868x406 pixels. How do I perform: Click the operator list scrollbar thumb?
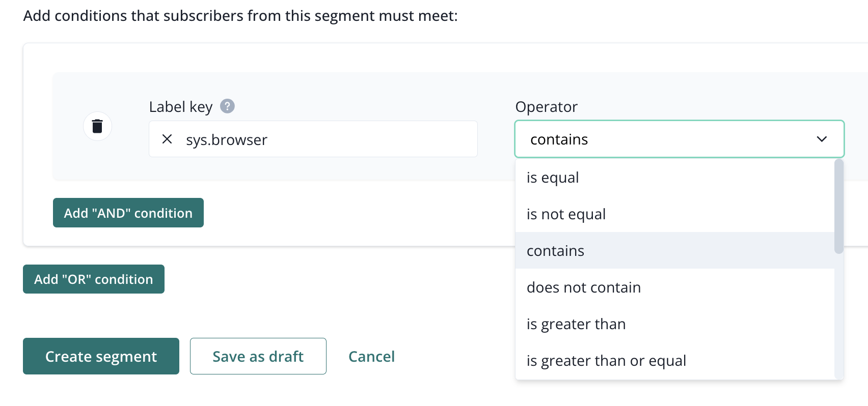pos(838,206)
